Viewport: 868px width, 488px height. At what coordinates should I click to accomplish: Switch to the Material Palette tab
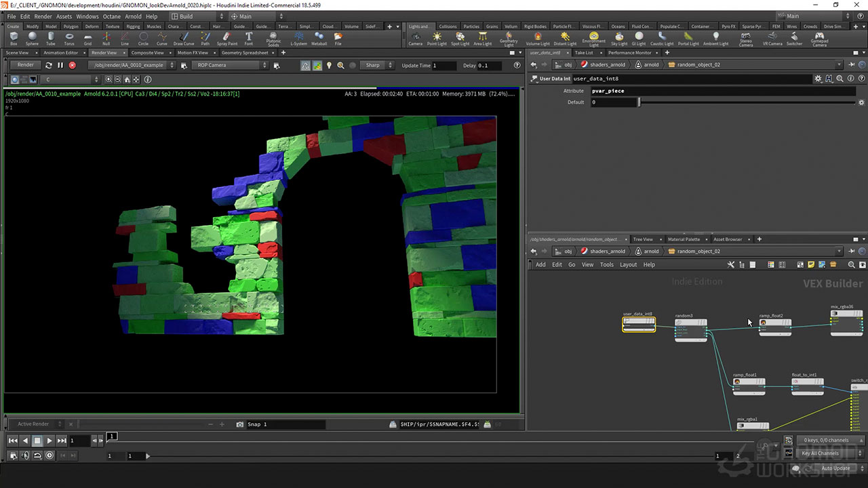[x=684, y=239]
